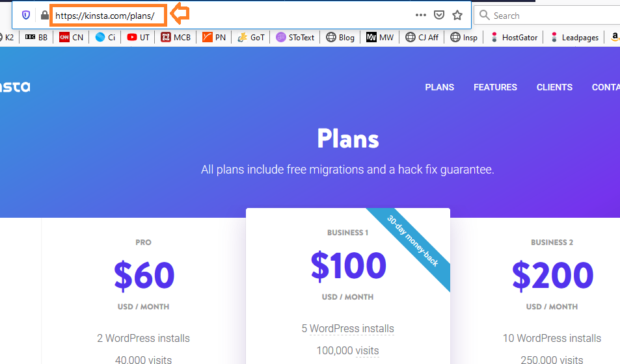The width and height of the screenshot is (620, 364).
Task: Save page to Pocket icon
Action: click(439, 15)
